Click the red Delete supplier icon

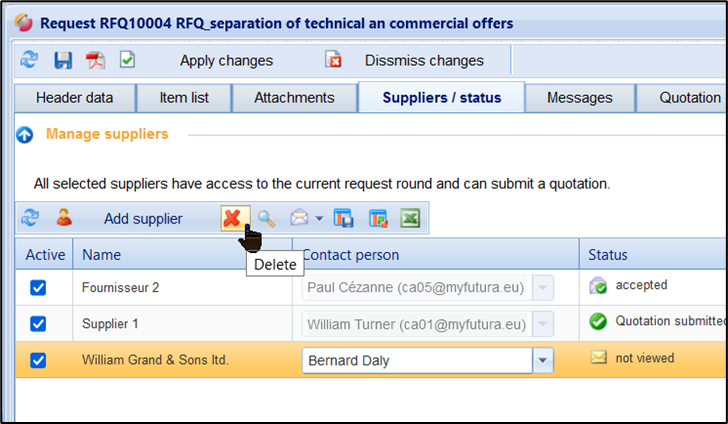point(233,218)
